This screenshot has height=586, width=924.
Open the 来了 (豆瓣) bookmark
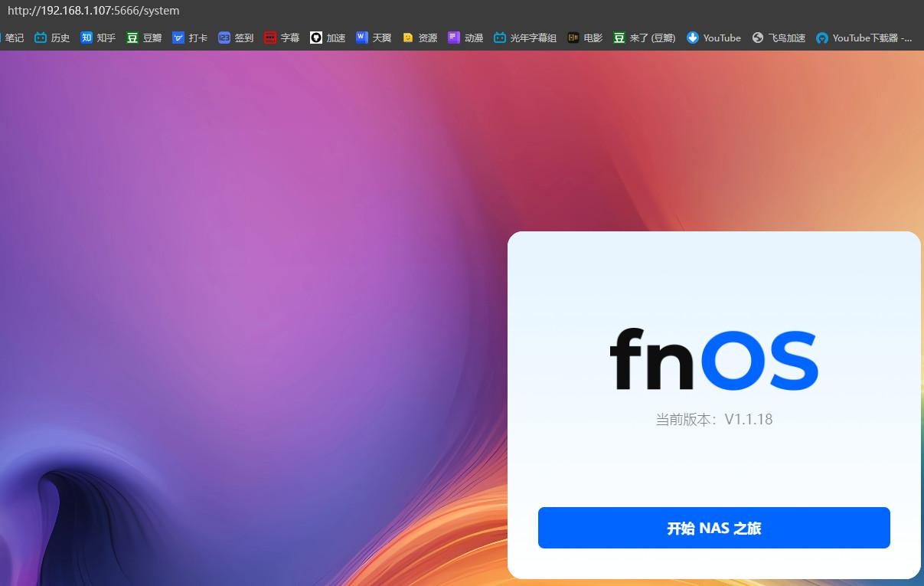645,38
